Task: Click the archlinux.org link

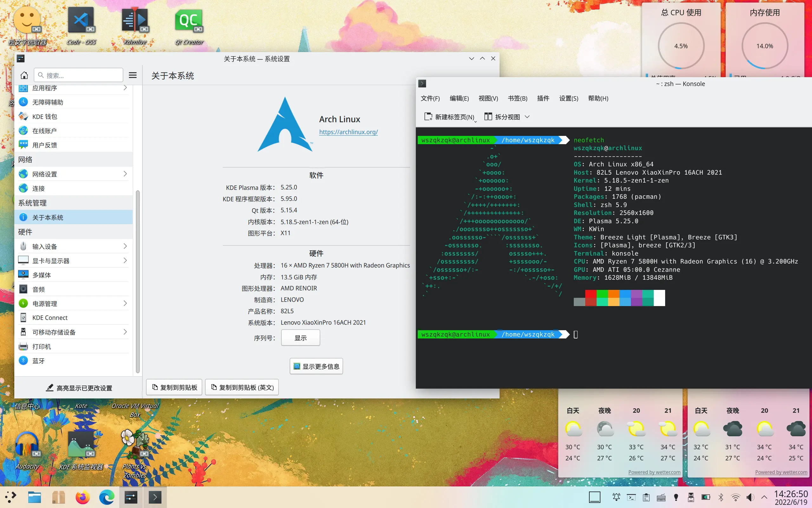Action: [x=348, y=132]
